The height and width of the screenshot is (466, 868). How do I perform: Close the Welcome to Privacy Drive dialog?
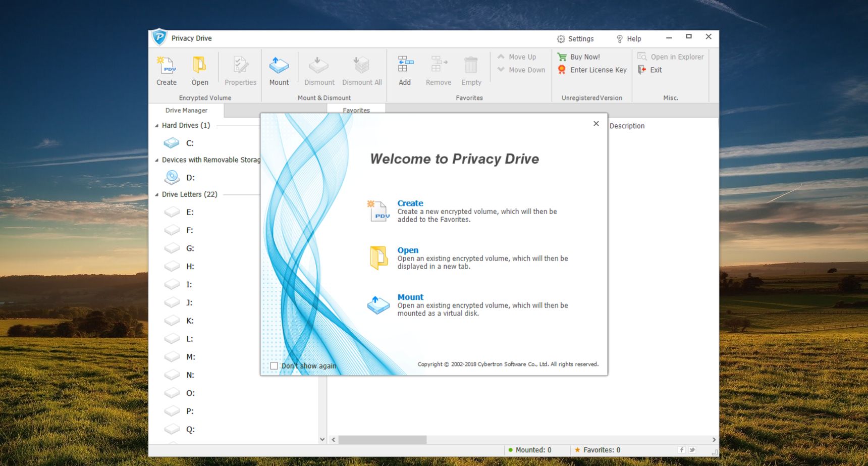pyautogui.click(x=596, y=124)
